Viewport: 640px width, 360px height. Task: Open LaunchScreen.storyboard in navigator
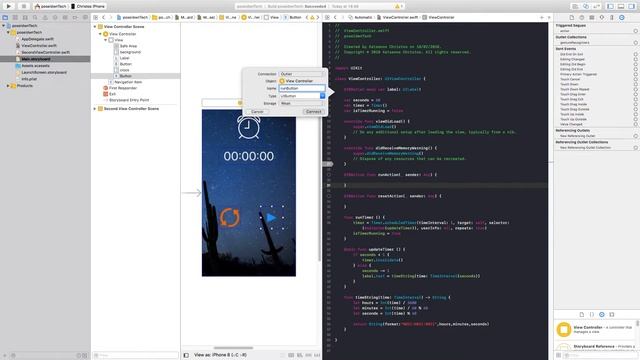click(x=44, y=72)
